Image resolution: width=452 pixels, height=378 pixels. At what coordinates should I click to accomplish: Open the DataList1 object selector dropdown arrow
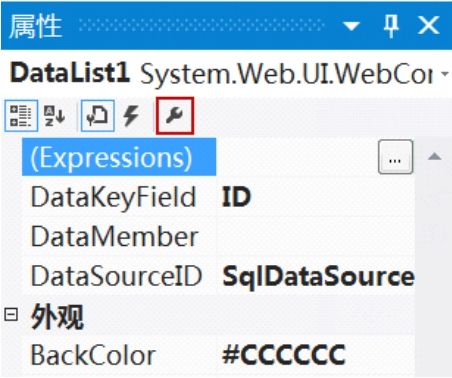point(445,73)
